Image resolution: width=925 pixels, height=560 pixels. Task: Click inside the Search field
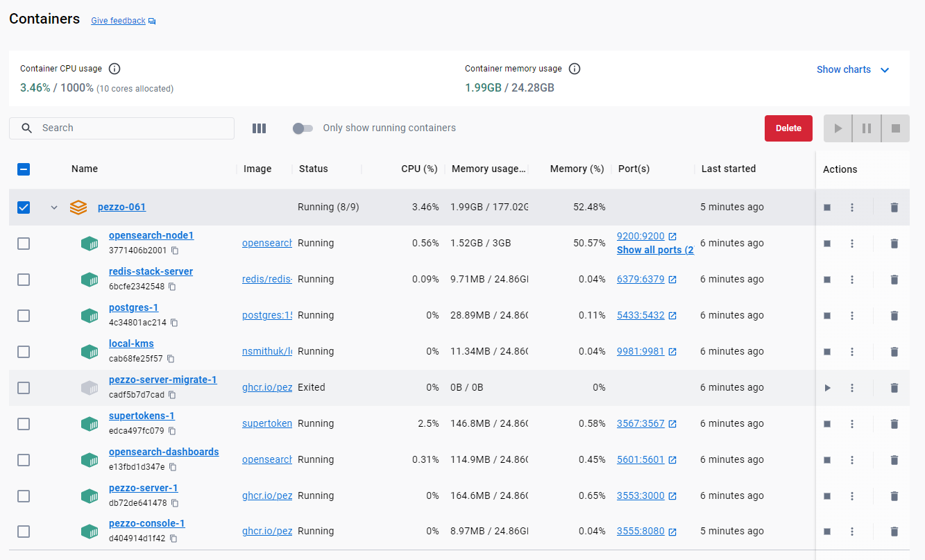click(x=121, y=128)
